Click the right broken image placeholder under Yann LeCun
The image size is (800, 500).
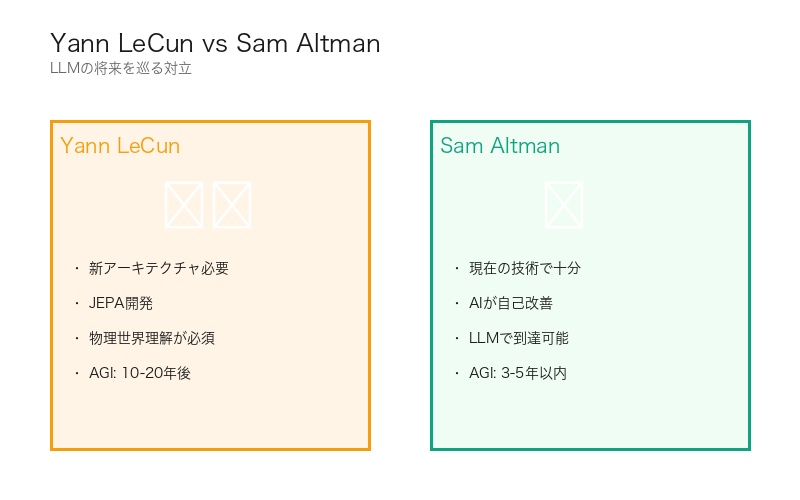232,205
